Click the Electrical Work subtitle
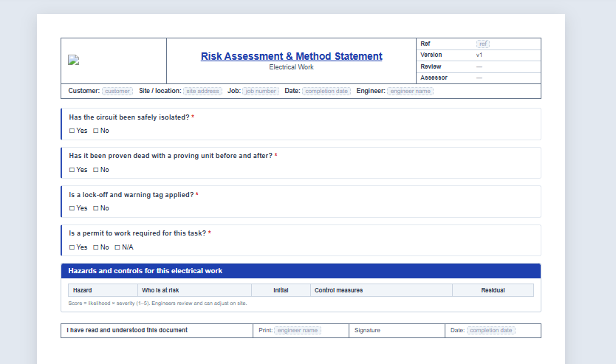This screenshot has height=364, width=616. click(x=292, y=67)
